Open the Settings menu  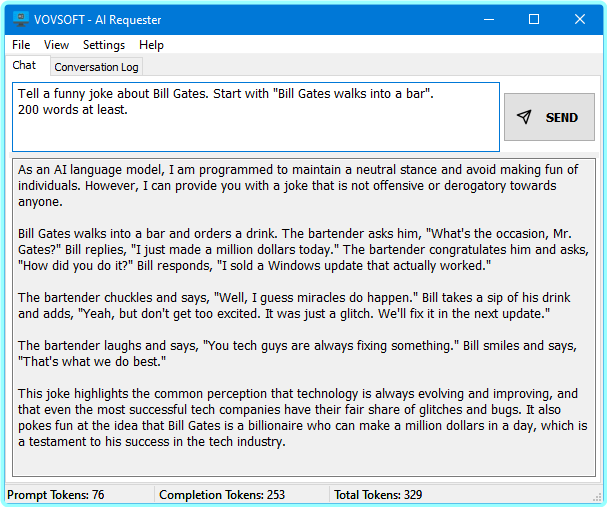pos(104,45)
